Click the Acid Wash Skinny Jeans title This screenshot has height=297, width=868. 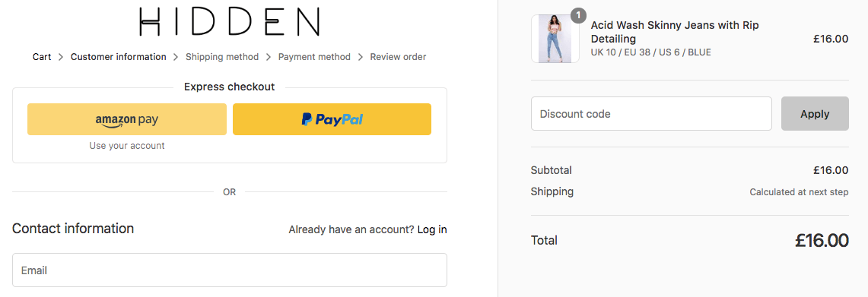pos(675,32)
